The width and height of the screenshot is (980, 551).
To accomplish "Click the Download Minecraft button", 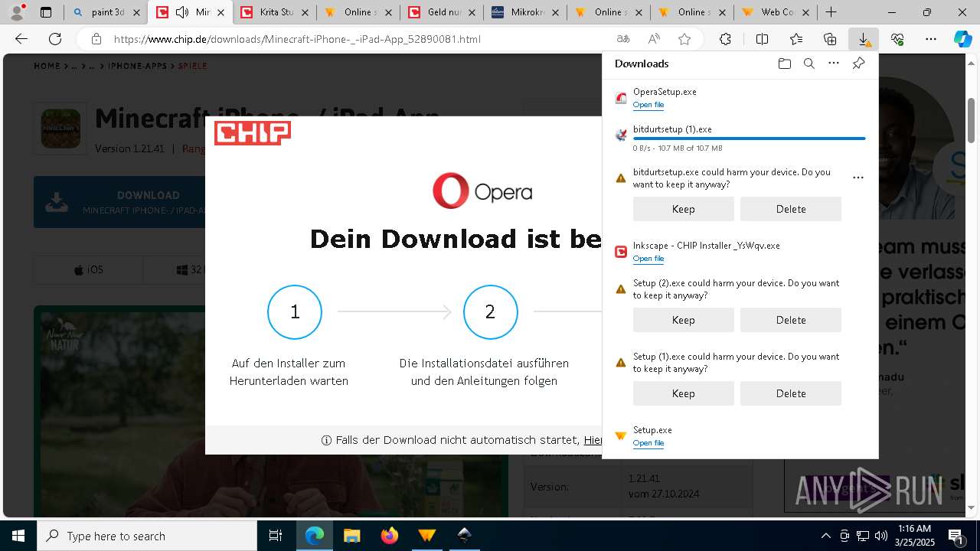I will coord(119,202).
